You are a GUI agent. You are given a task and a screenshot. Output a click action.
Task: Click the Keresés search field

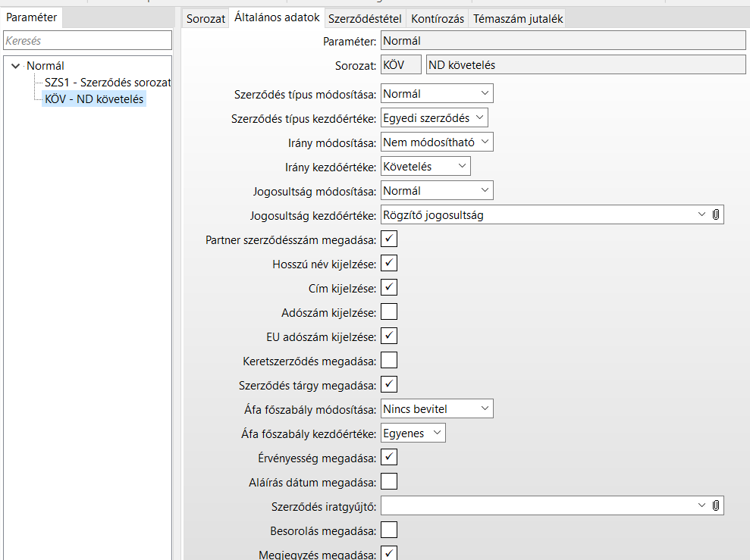[86, 42]
